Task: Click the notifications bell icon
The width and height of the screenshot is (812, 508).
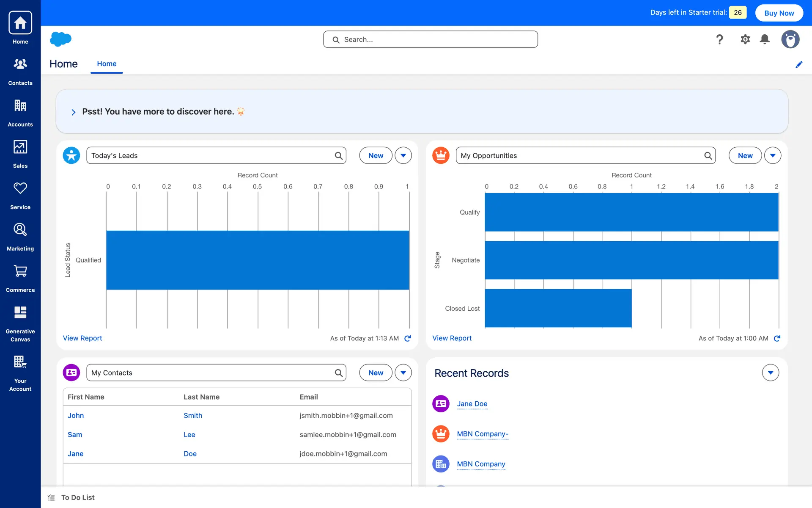Action: [x=765, y=39]
